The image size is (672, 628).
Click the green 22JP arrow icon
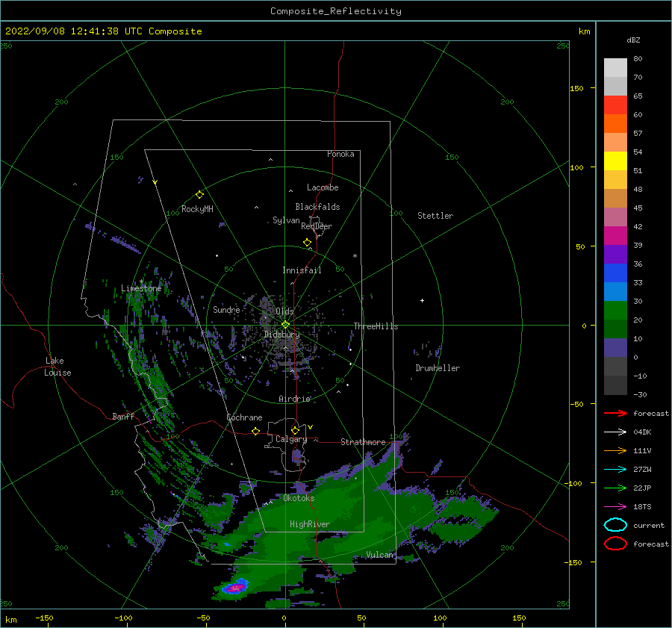pos(615,488)
